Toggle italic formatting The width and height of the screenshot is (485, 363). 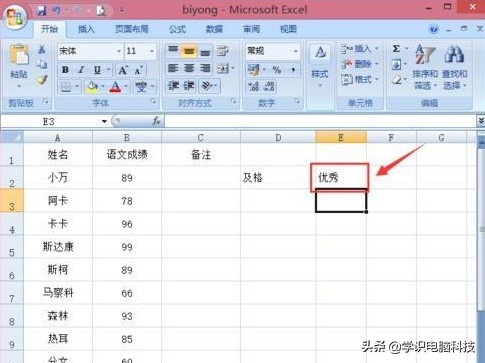coord(81,70)
